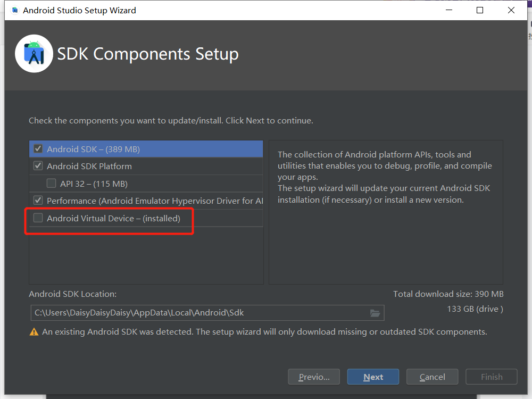Minimize the Setup Wizard window
This screenshot has width=532, height=399.
click(449, 10)
